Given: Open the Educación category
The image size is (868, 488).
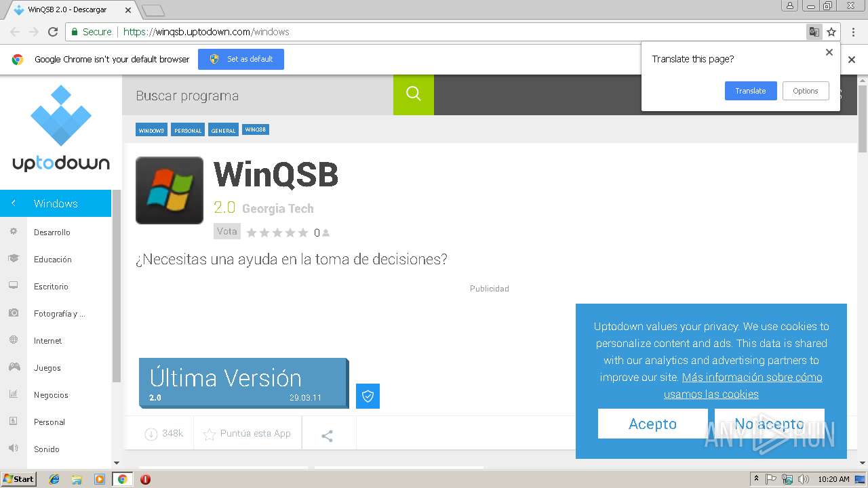Looking at the screenshot, I should (53, 259).
